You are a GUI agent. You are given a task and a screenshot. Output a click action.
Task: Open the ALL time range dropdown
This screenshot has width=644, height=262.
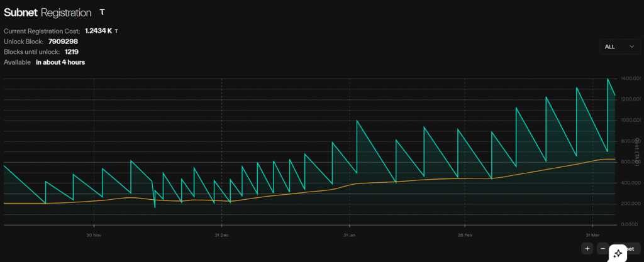point(619,46)
